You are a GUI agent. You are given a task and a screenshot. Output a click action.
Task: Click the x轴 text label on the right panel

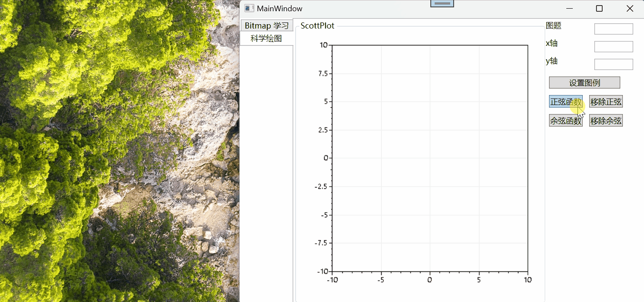551,43
